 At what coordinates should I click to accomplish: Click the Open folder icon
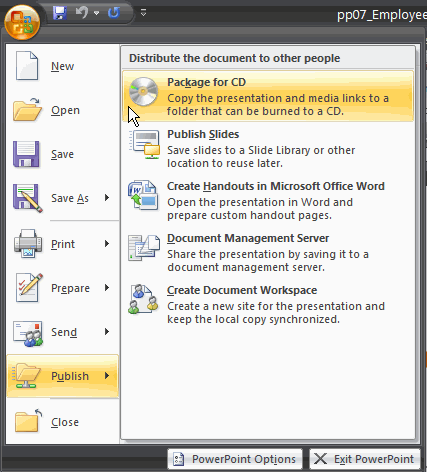[27, 110]
